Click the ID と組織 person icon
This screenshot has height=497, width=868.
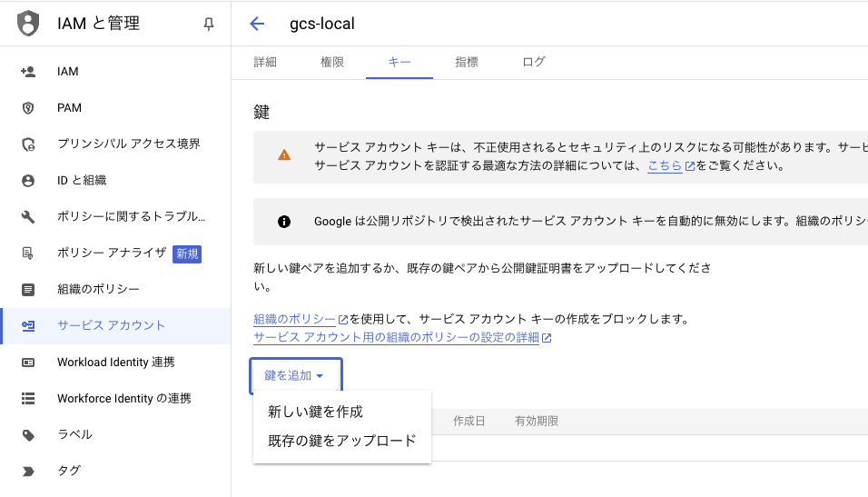pos(28,181)
